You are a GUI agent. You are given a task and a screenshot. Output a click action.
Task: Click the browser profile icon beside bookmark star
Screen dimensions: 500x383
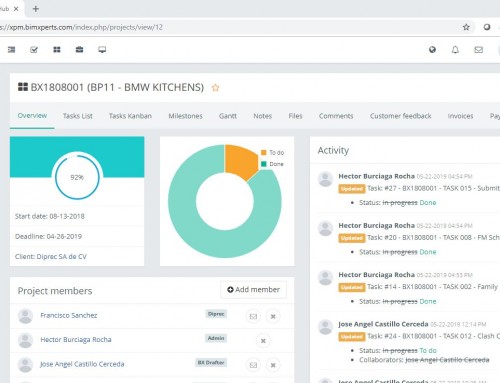[x=487, y=27]
